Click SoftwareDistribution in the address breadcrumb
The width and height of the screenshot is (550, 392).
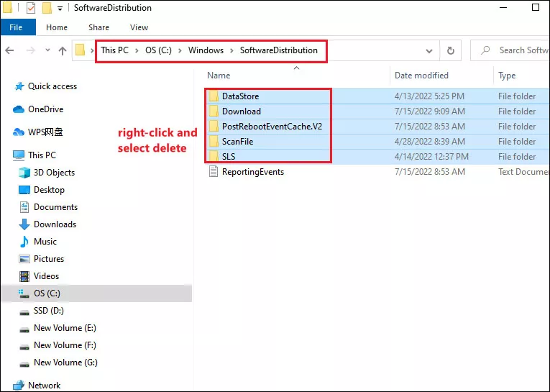pos(279,50)
